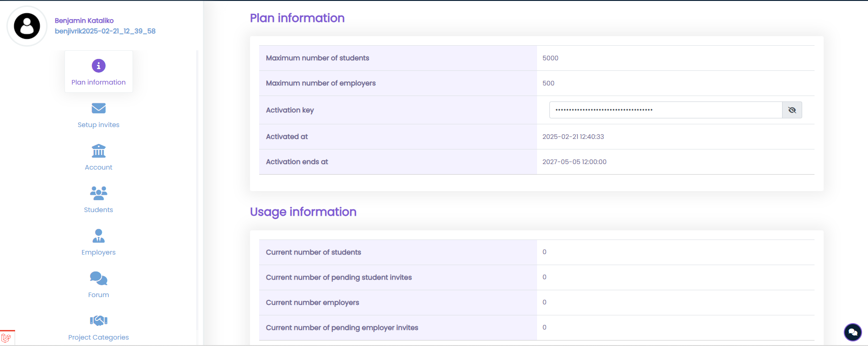Click the Students group icon
This screenshot has width=868, height=346.
coord(99,193)
